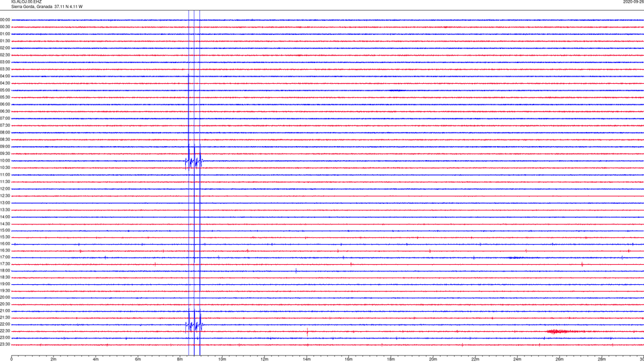Select the 08:00 trace time label
Viewport: 644px width, 362px height.
[x=5, y=133]
